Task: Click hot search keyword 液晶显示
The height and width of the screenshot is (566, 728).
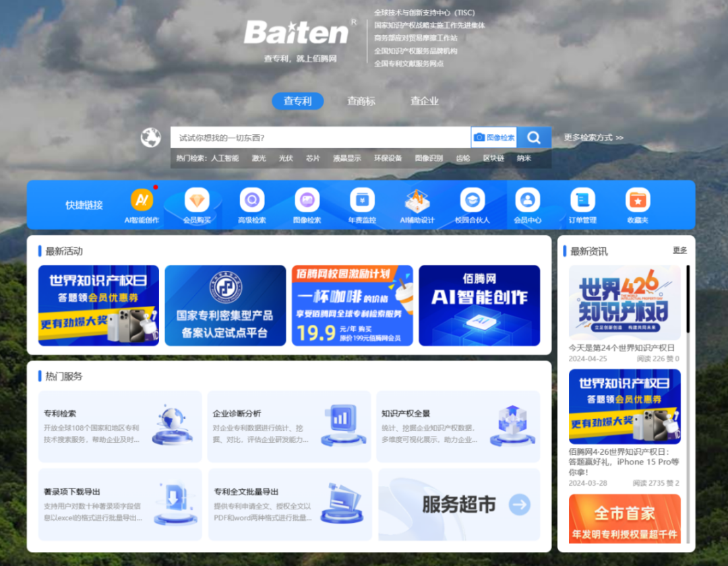Action: coord(347,158)
